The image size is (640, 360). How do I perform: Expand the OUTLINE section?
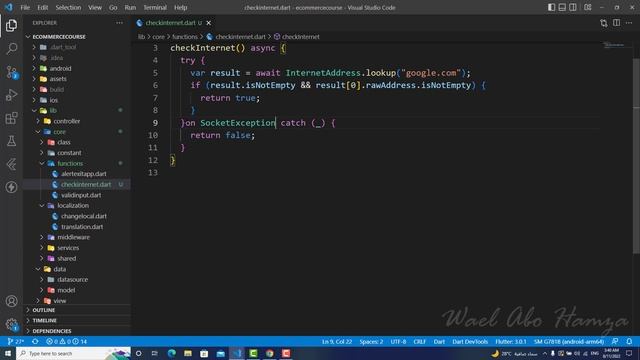tap(78, 310)
